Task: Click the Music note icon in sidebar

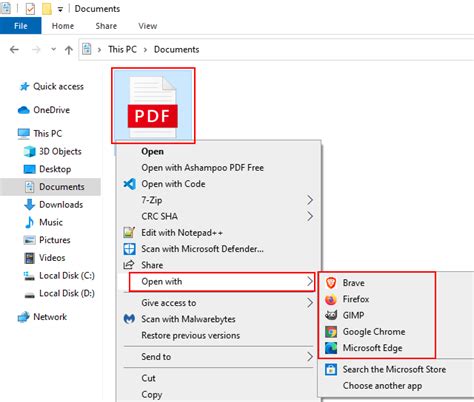Action: [x=29, y=222]
